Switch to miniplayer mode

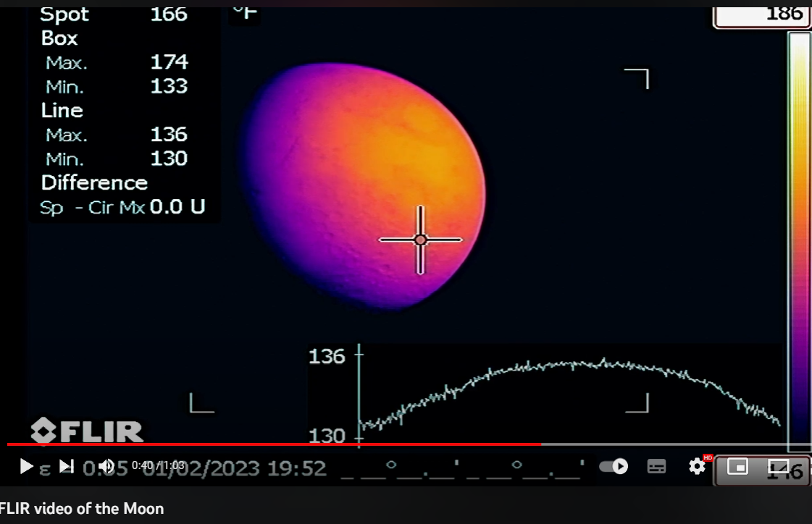coord(737,466)
